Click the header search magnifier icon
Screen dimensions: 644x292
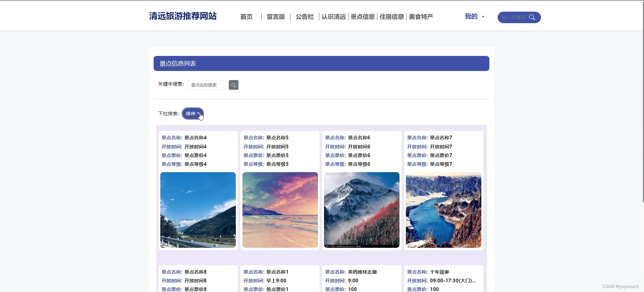[532, 17]
